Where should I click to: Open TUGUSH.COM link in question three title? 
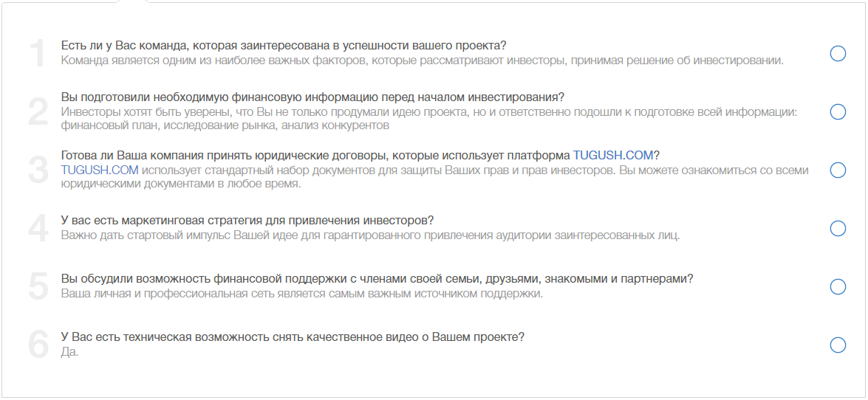pos(613,155)
